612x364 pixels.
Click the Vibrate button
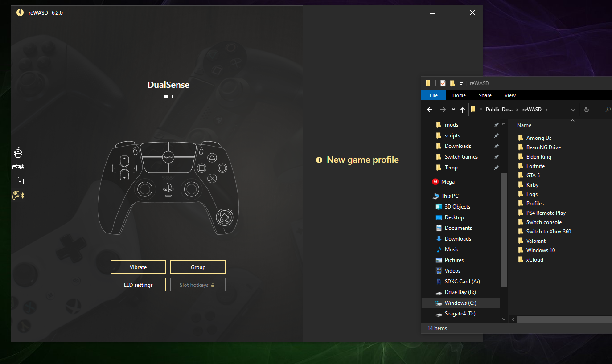[138, 267]
